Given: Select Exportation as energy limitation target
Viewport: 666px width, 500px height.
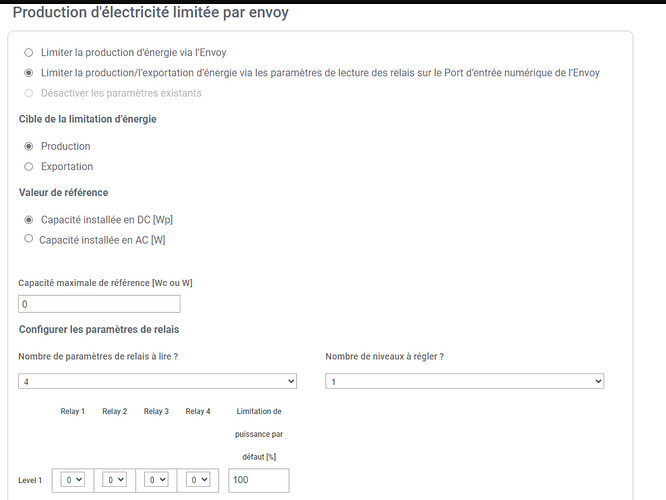Looking at the screenshot, I should click(x=28, y=167).
